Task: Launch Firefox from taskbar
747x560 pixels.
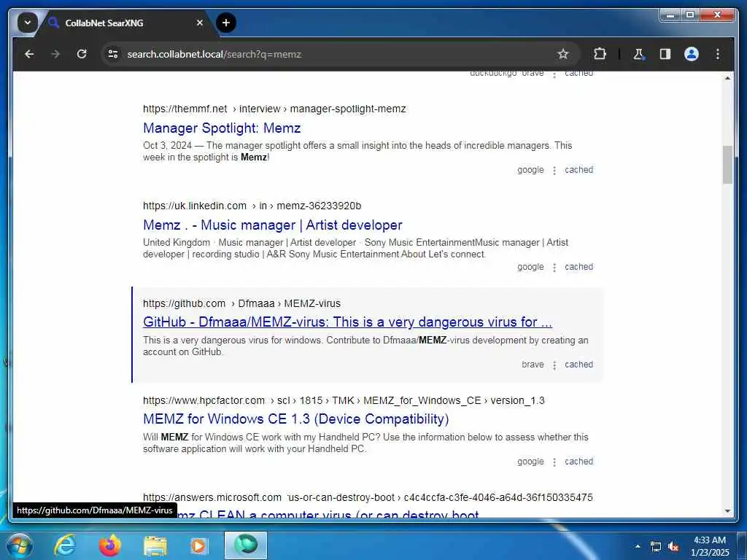Action: point(110,545)
